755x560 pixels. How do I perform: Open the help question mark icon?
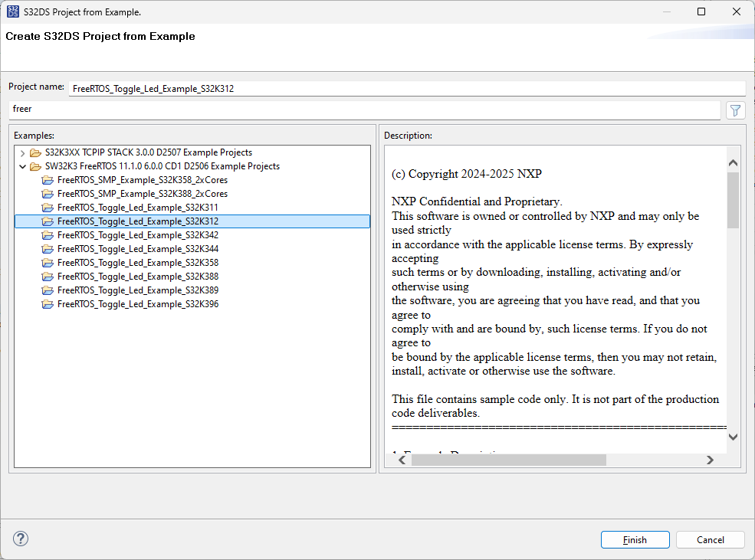pyautogui.click(x=21, y=539)
